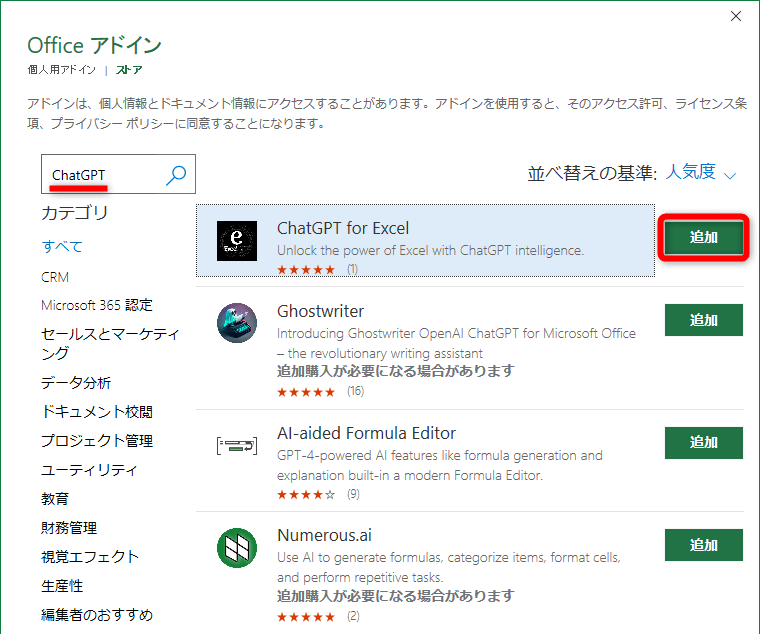The image size is (760, 634).
Task: Select the ユーティリティ category
Action: point(90,470)
